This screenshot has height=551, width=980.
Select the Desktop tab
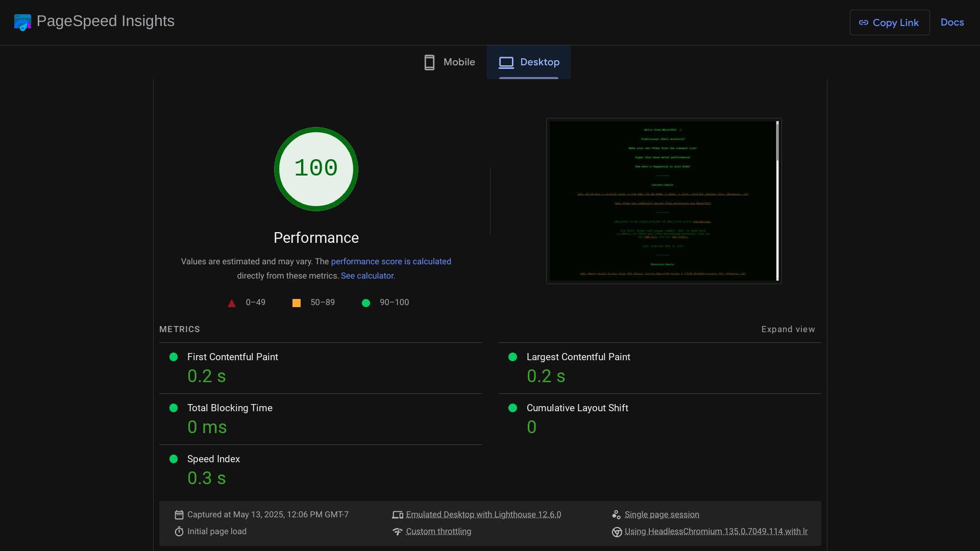529,62
